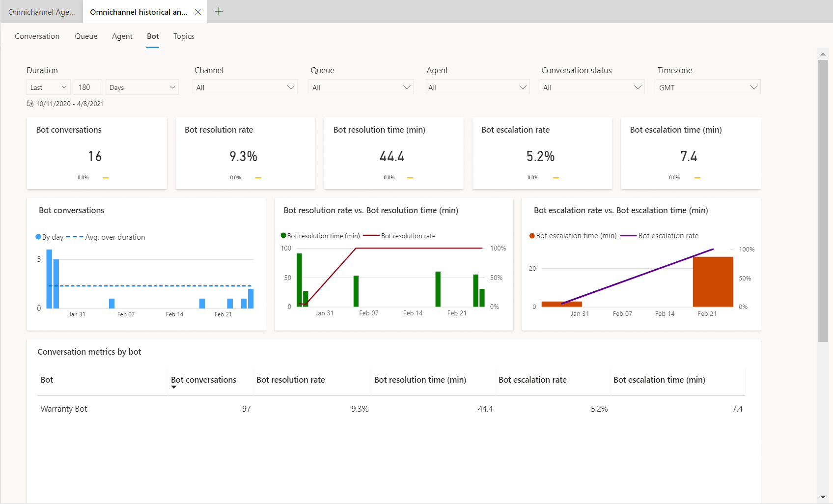Image resolution: width=833 pixels, height=504 pixels.
Task: Switch to the Queue tab
Action: (x=86, y=36)
